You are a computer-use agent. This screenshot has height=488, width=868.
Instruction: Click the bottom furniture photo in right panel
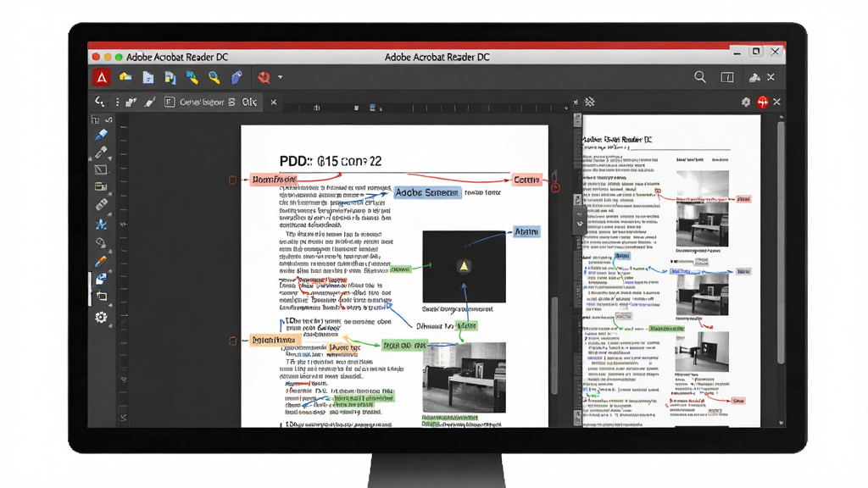tap(702, 352)
